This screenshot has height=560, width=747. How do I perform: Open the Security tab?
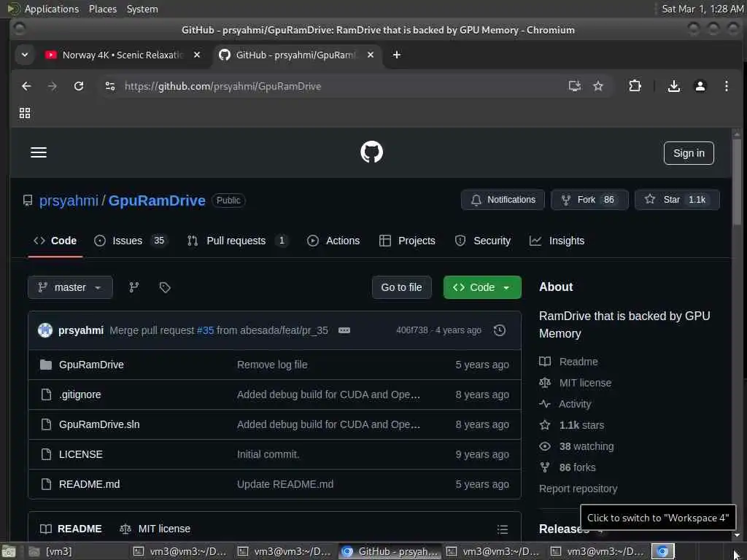(483, 241)
